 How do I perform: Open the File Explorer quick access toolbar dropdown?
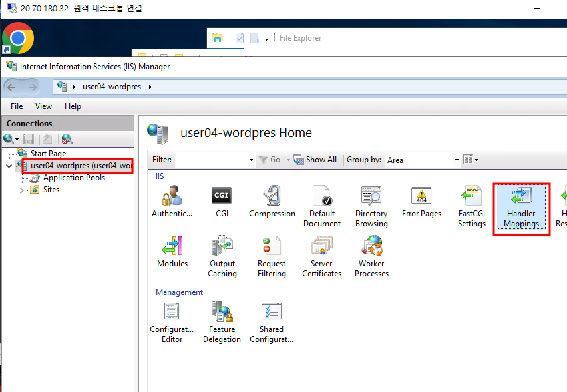(x=266, y=39)
